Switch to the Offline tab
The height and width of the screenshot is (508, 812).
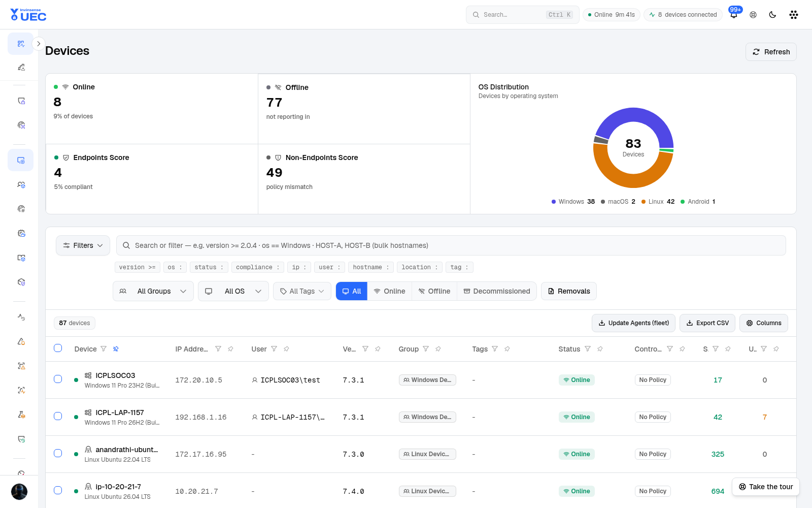(x=434, y=291)
